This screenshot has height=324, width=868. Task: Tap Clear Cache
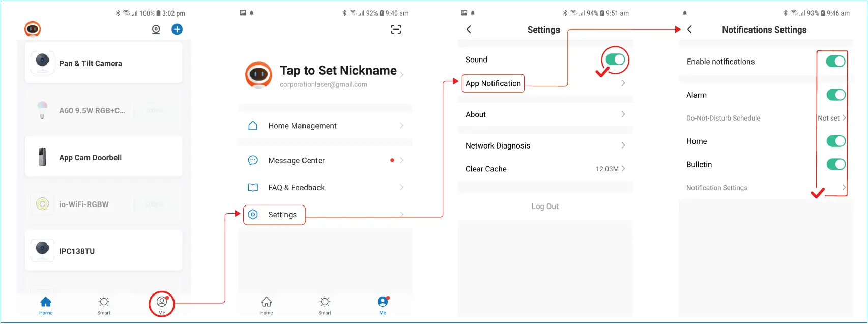[545, 169]
